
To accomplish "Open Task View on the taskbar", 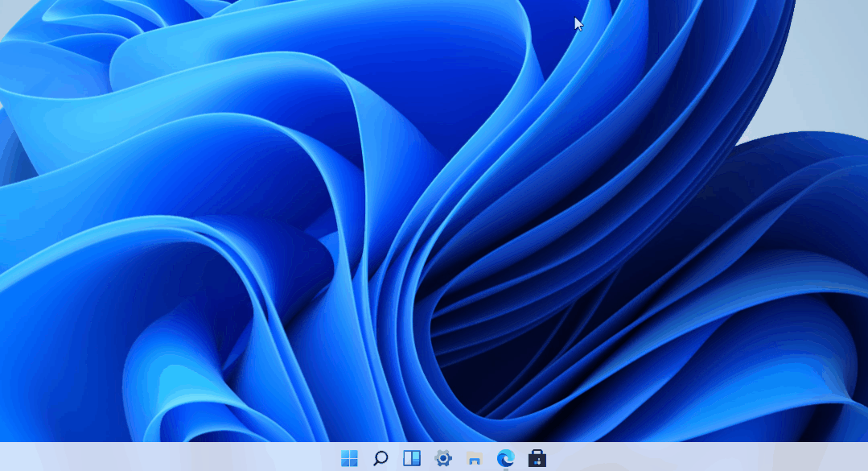I will (412, 458).
